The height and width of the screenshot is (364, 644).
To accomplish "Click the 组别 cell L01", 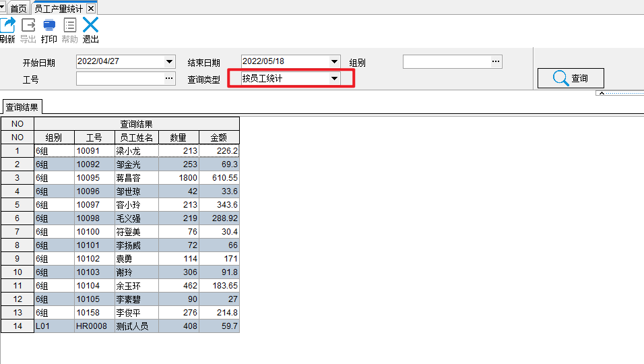I will tap(54, 326).
